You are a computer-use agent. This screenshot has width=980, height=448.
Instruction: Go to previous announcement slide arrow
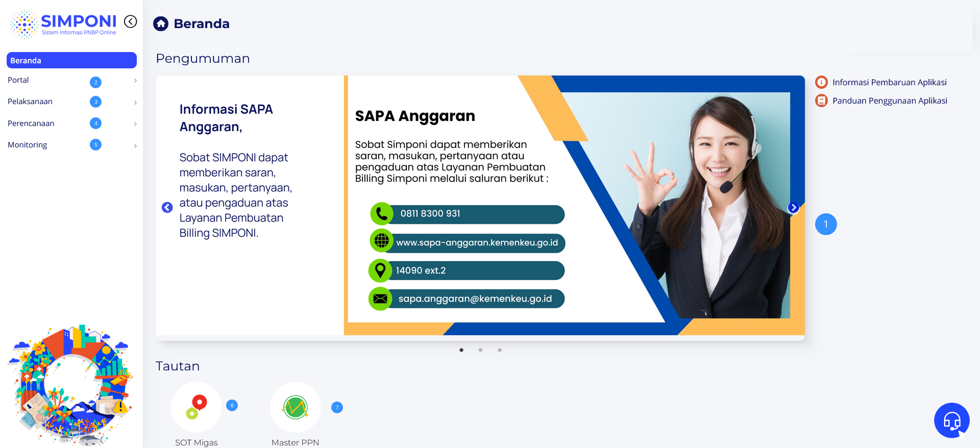[x=167, y=207]
